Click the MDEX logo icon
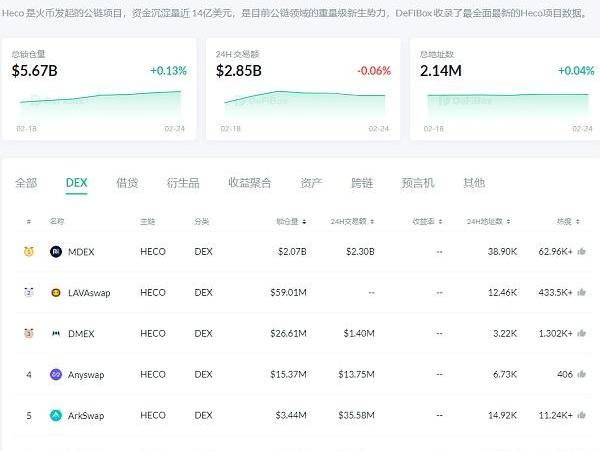600x451 pixels. (x=56, y=252)
